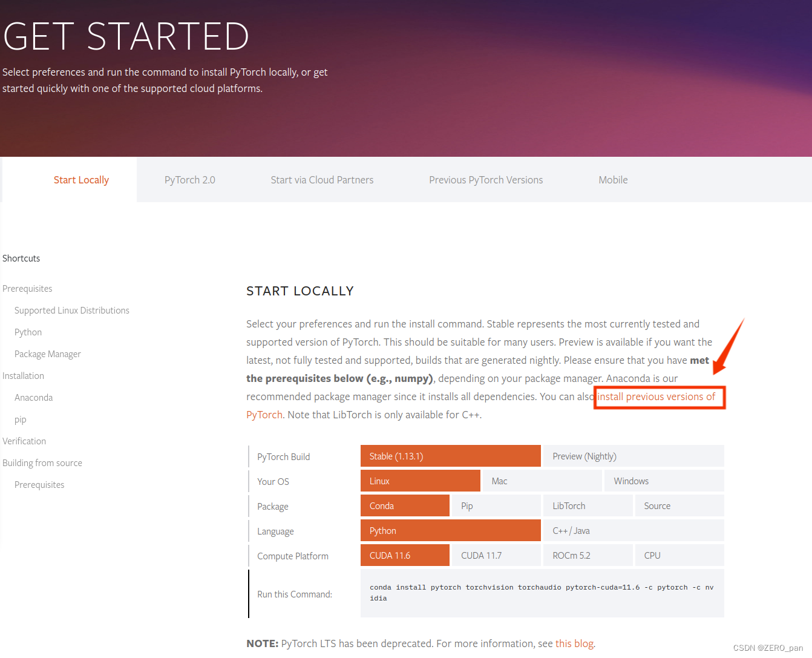This screenshot has height=658, width=812.
Task: Choose Source package option
Action: coord(679,505)
